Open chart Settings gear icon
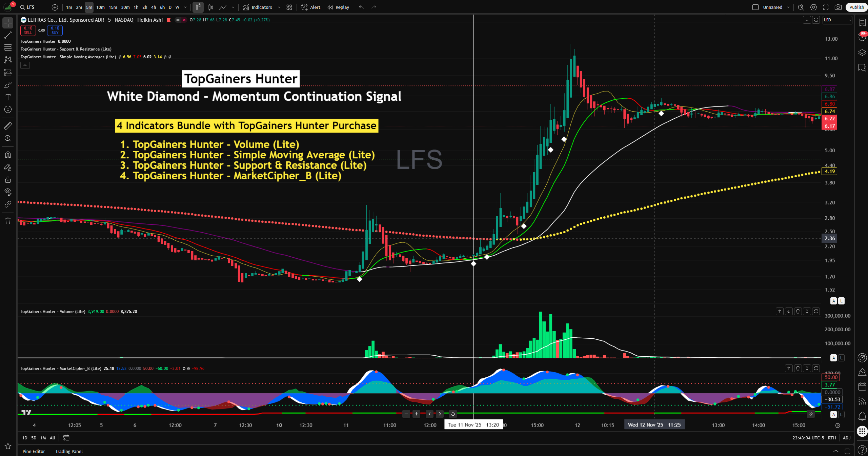This screenshot has height=456, width=868. 813,7
